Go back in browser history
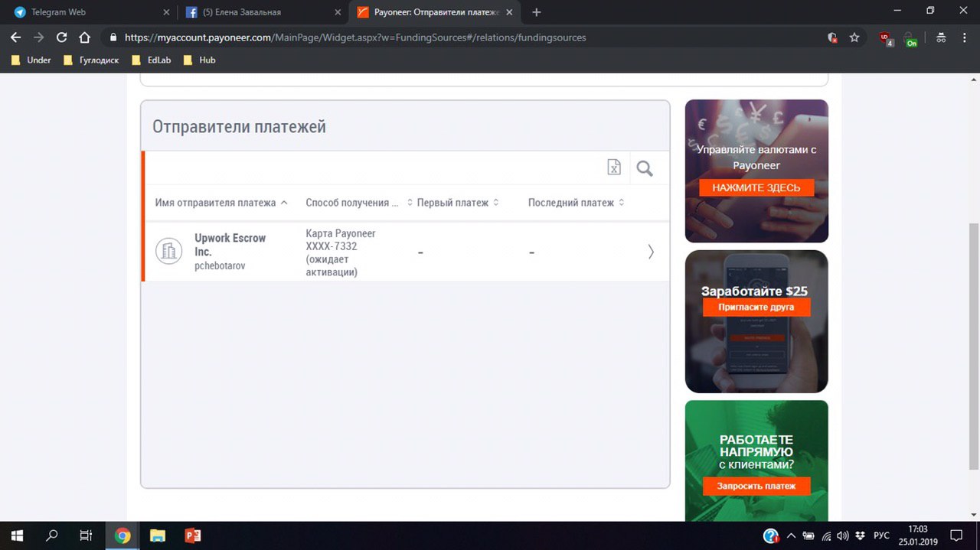Viewport: 980px width, 550px height. click(15, 37)
